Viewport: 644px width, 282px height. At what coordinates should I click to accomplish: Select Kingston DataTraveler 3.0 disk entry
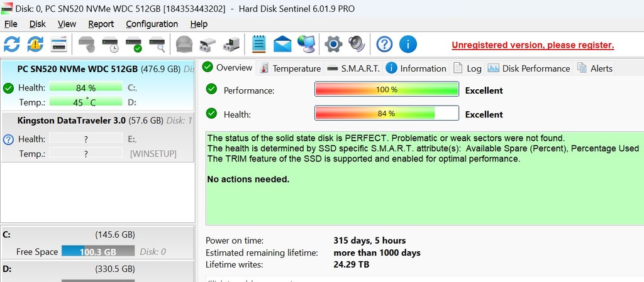click(x=97, y=138)
